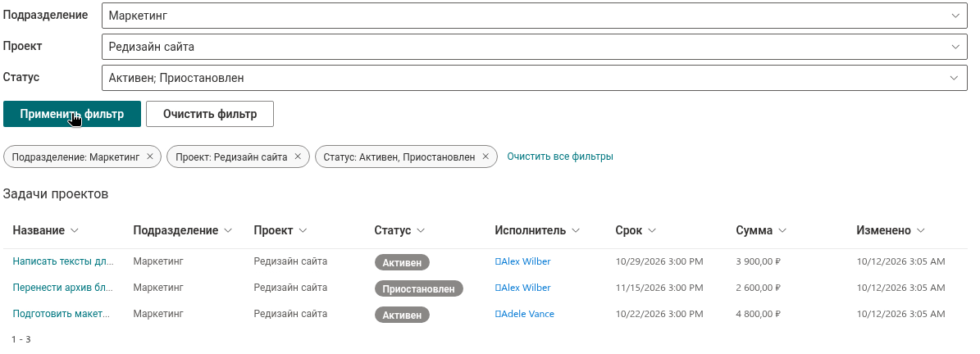
Task: Click the 1 - 3 pager text
Action: [x=21, y=339]
